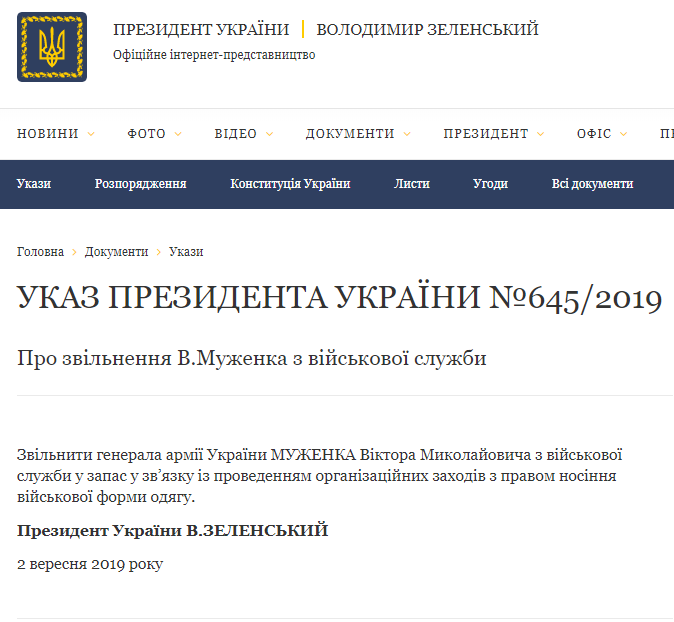Screen dimensions: 674x622
Task: Open the ПРЕЗИДЕНТ УКРАЇНИ header title link
Action: [201, 29]
